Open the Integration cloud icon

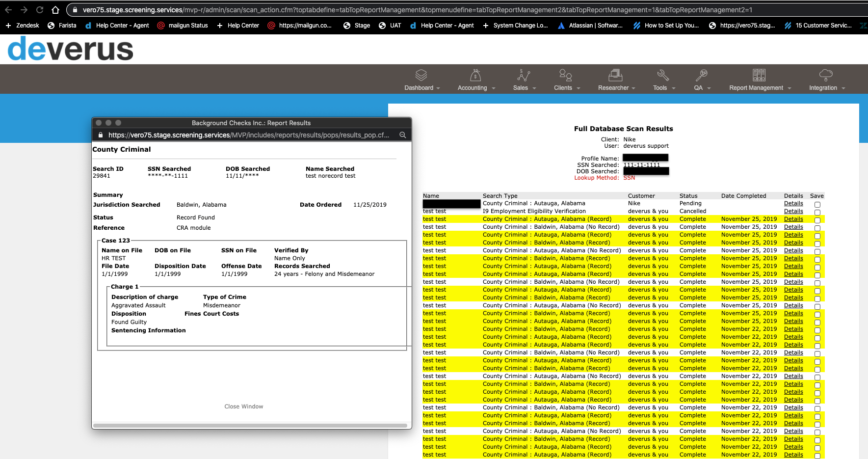pyautogui.click(x=826, y=75)
